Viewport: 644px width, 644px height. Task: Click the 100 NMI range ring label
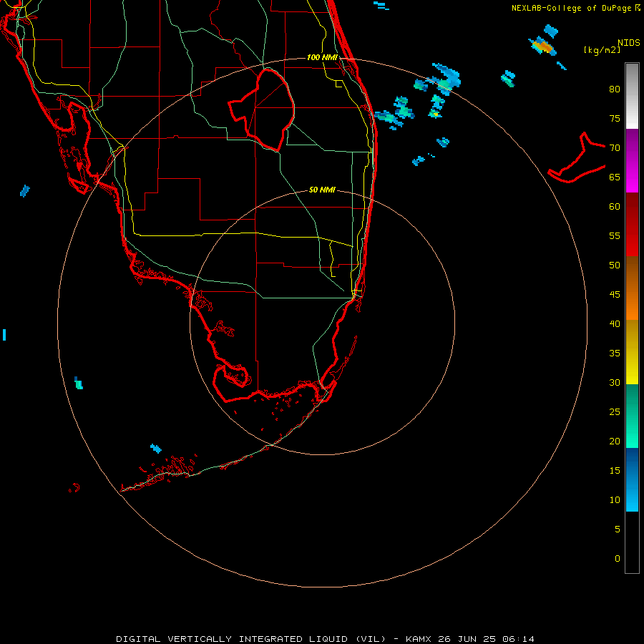(323, 57)
